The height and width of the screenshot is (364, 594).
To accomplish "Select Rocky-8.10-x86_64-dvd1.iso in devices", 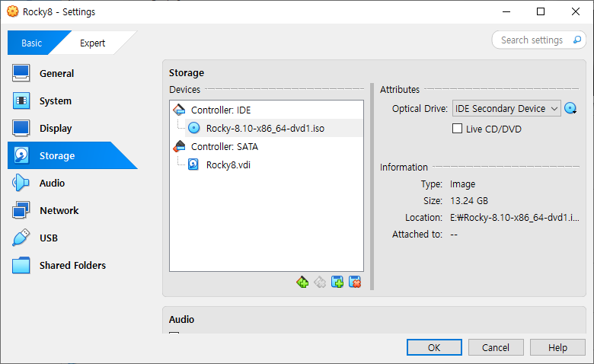I will point(273,128).
